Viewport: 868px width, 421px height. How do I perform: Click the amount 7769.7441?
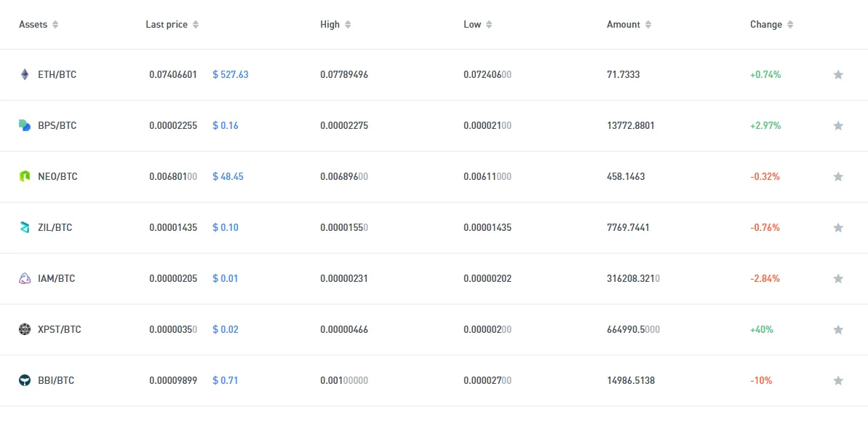tap(629, 227)
